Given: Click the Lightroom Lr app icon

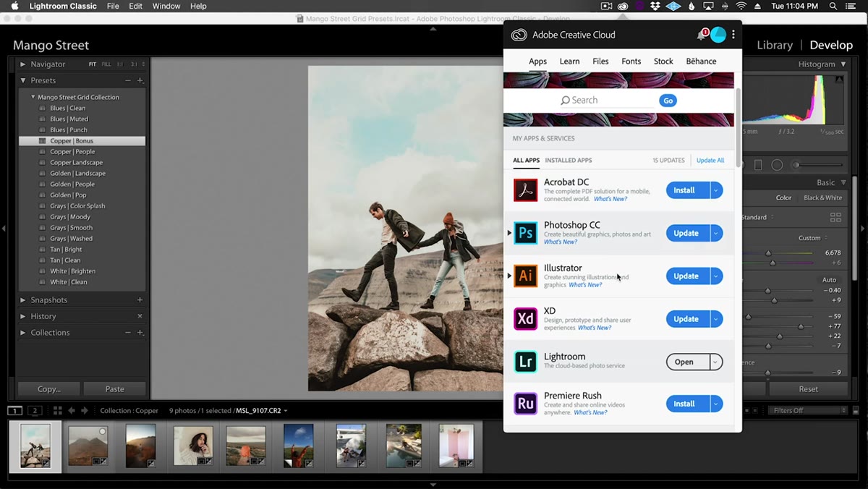Looking at the screenshot, I should point(526,362).
